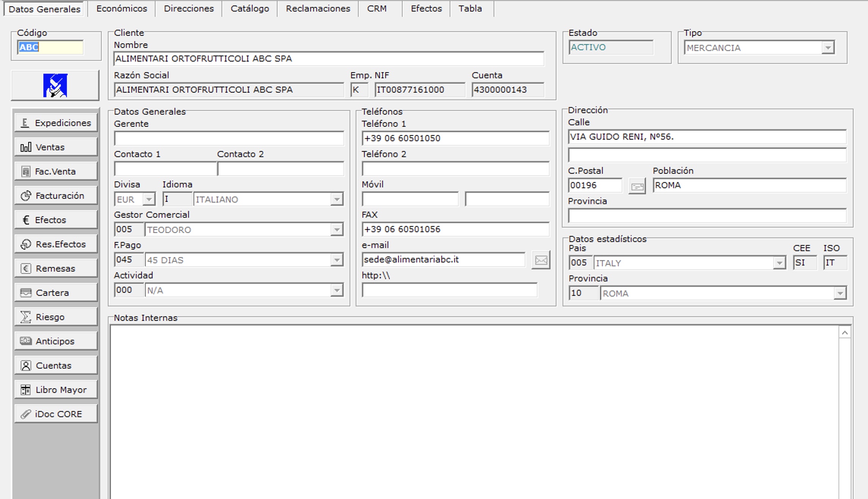Click the blue customer logo image button
This screenshot has width=868, height=499.
(55, 86)
